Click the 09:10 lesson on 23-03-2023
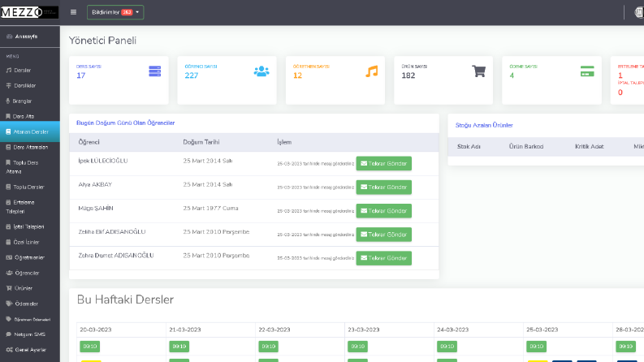 pyautogui.click(x=357, y=347)
